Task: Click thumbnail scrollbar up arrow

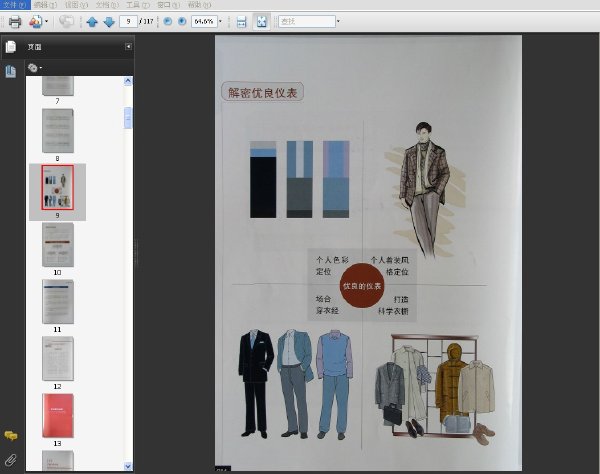Action: [128, 81]
